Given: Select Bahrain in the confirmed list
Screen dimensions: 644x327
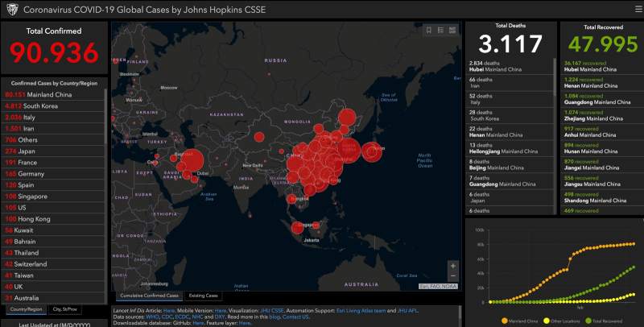Looking at the screenshot, I should tap(53, 242).
